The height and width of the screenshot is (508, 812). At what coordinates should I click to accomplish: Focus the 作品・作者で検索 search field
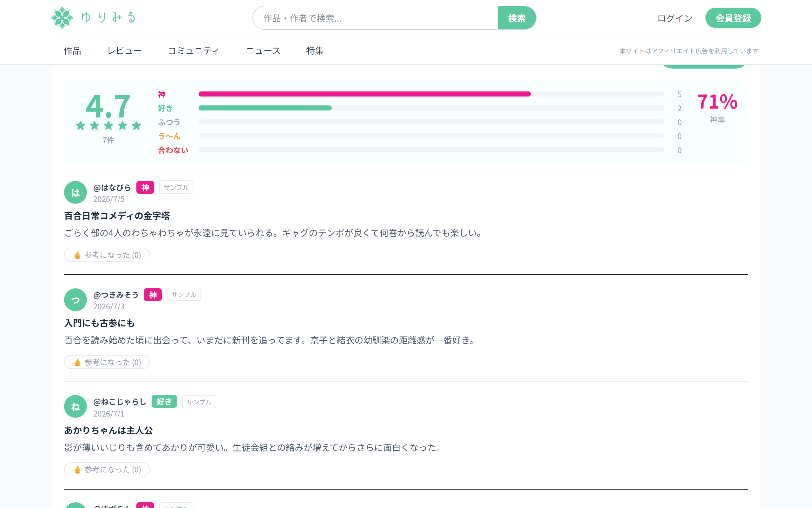(376, 18)
